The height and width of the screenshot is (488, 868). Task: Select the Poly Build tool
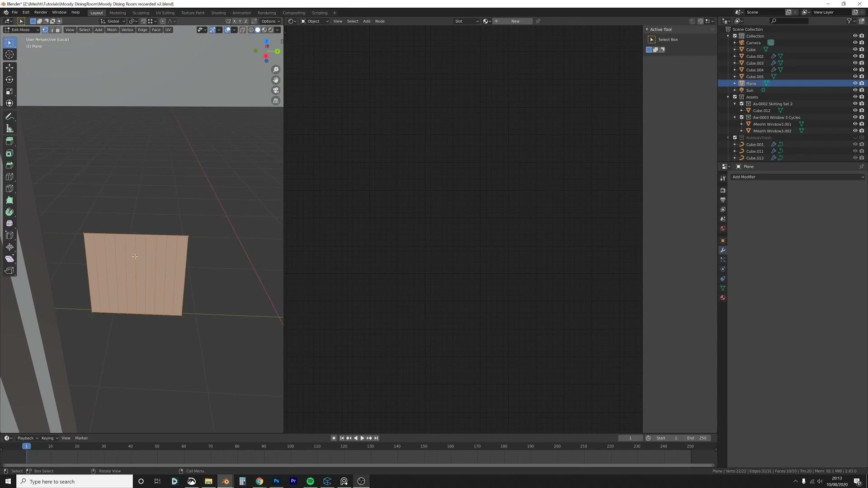click(9, 200)
